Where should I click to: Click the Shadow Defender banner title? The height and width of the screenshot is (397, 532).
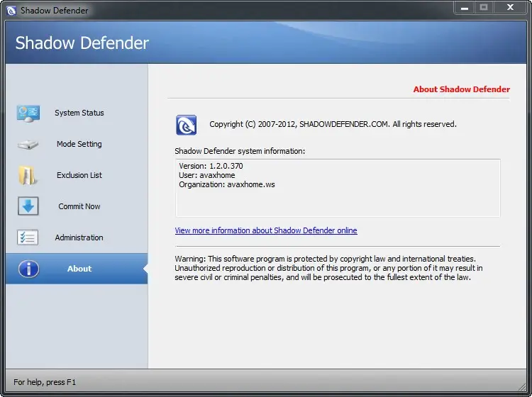(82, 43)
